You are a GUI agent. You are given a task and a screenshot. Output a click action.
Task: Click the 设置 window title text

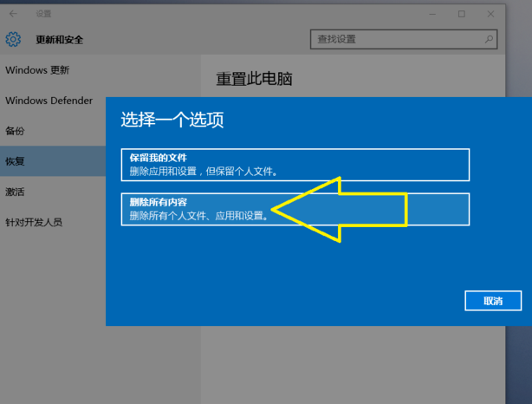click(43, 14)
